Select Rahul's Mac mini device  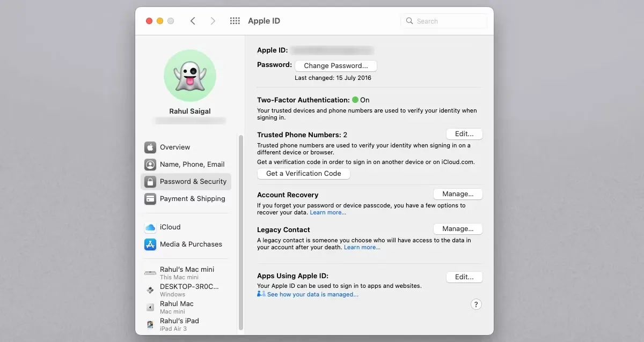pos(186,273)
